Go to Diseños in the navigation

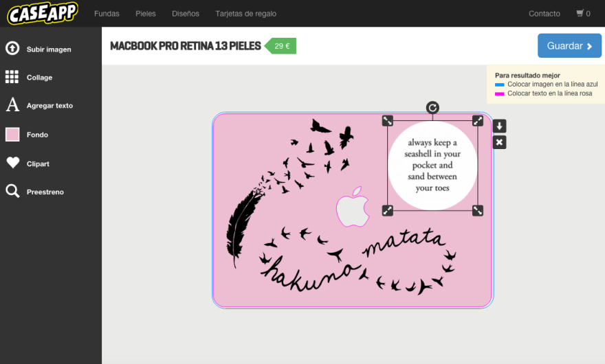[186, 14]
